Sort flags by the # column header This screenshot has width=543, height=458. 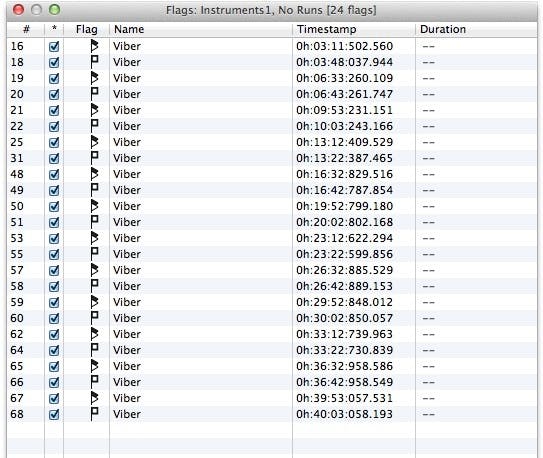pyautogui.click(x=26, y=29)
